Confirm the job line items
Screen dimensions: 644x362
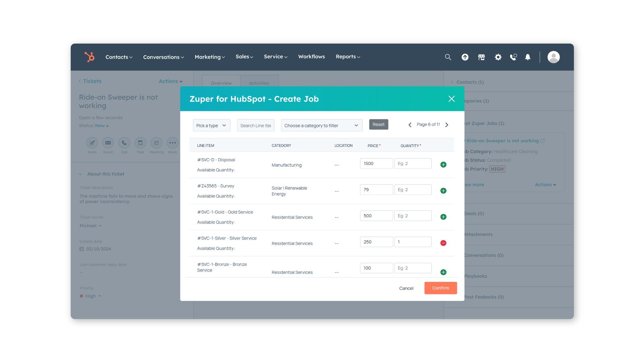tap(440, 288)
